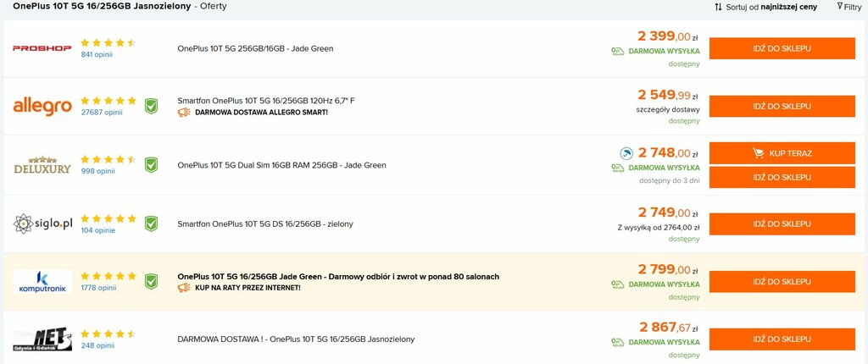The height and width of the screenshot is (364, 868).
Task: Go to siglo.pl store via IDŹ DO SKLEPU
Action: 782,224
